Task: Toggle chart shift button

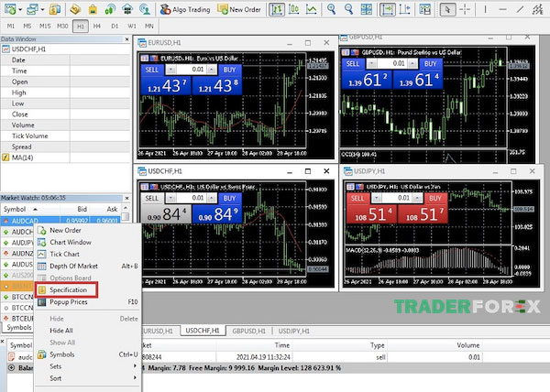Action: pos(404,9)
